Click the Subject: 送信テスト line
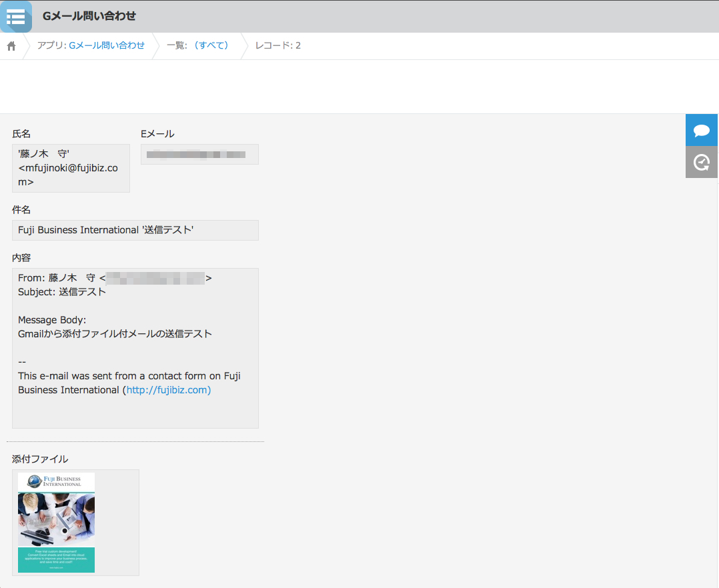 coord(62,292)
